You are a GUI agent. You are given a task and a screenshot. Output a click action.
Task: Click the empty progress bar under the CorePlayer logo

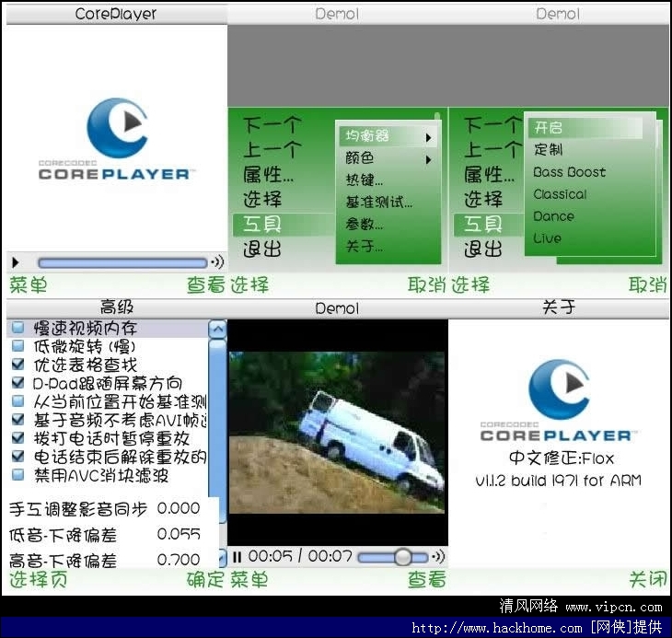pos(122,262)
